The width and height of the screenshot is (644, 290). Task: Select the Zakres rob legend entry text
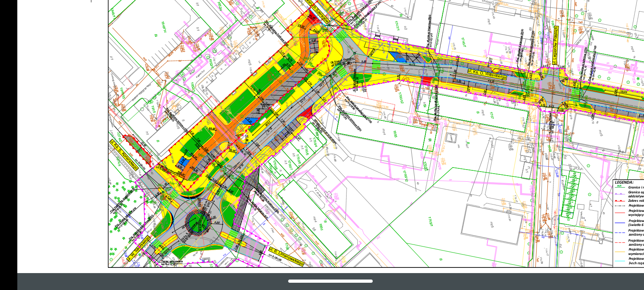coord(636,201)
